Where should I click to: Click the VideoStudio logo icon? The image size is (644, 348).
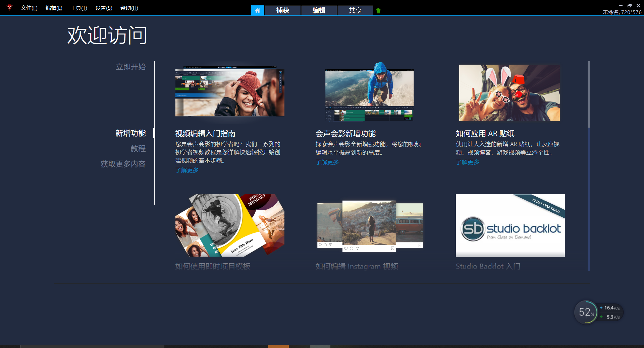coord(9,7)
